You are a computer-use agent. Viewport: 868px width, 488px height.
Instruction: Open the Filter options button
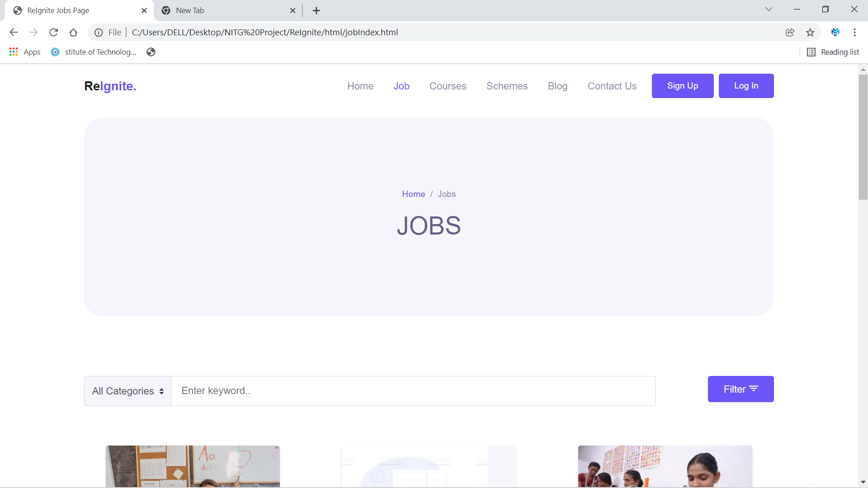click(741, 389)
